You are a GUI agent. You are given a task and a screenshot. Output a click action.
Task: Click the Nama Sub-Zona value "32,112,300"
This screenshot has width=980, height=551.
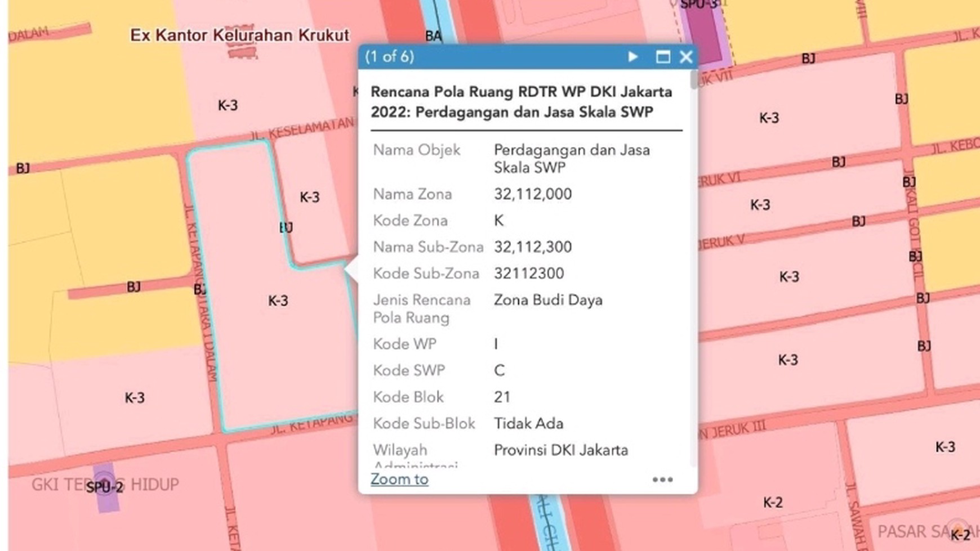pos(533,247)
